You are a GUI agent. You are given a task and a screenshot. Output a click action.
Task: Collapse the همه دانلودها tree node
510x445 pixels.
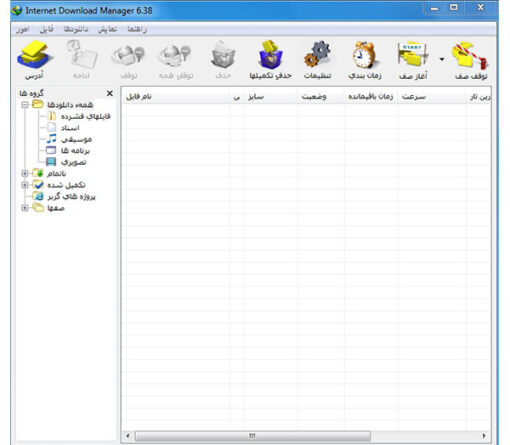(x=24, y=105)
